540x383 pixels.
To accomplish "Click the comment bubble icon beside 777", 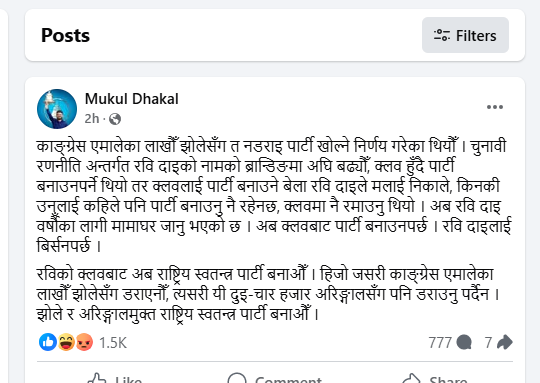I will click(x=464, y=343).
